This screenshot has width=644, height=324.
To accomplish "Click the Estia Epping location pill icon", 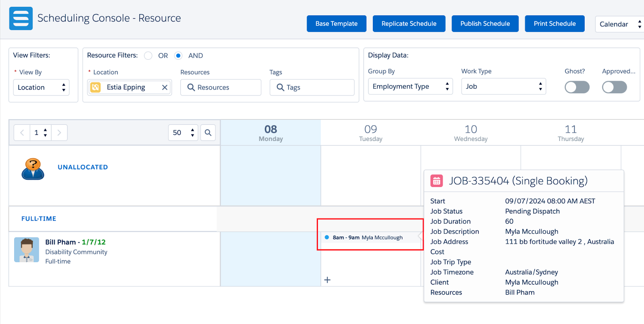I will 96,87.
